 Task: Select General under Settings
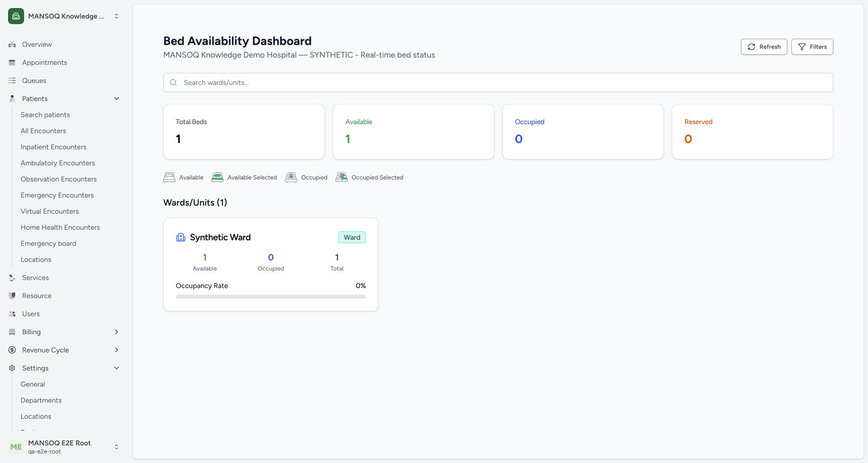(x=33, y=384)
